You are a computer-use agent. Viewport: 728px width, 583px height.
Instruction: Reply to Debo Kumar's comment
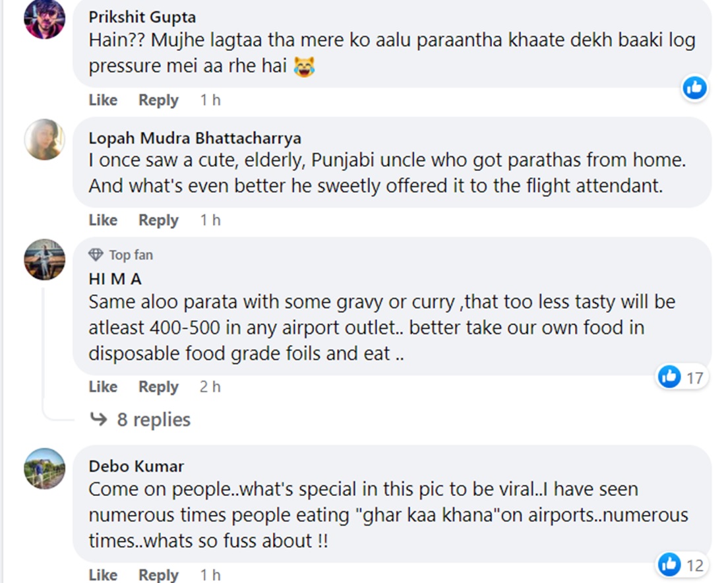[158, 574]
